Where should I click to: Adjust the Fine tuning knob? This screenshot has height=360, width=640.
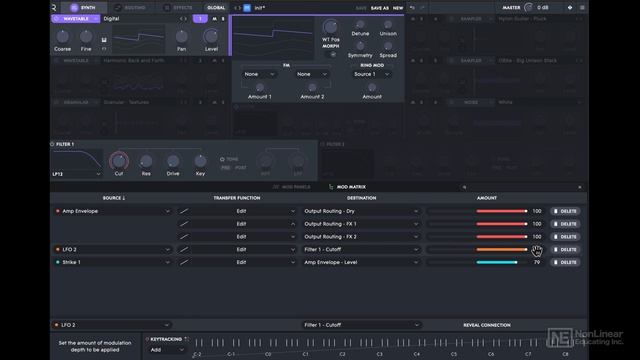point(86,37)
